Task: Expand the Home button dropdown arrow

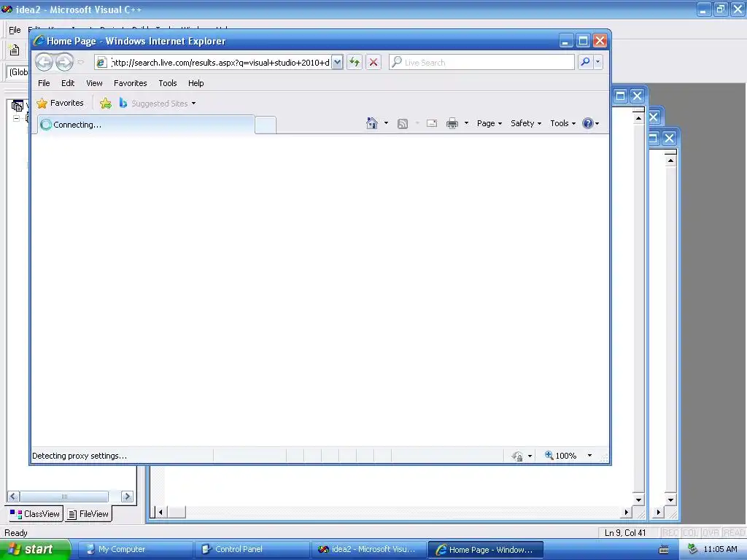Action: 386,123
